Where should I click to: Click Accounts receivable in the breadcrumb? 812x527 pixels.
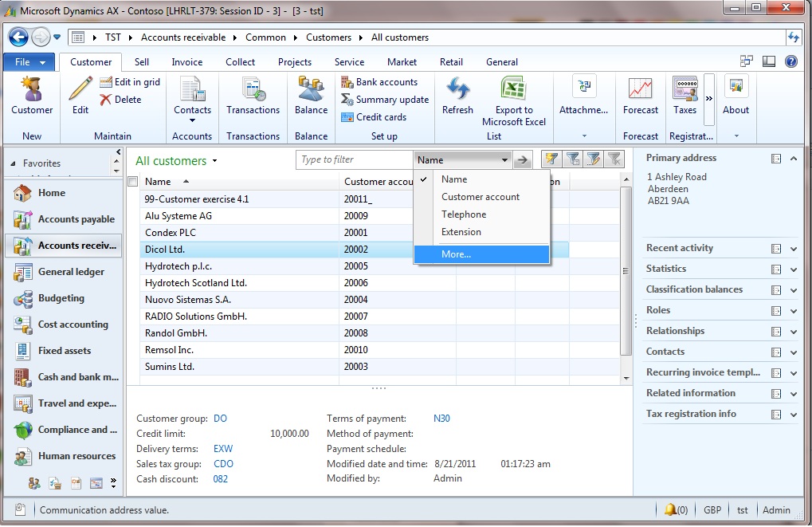pos(183,37)
